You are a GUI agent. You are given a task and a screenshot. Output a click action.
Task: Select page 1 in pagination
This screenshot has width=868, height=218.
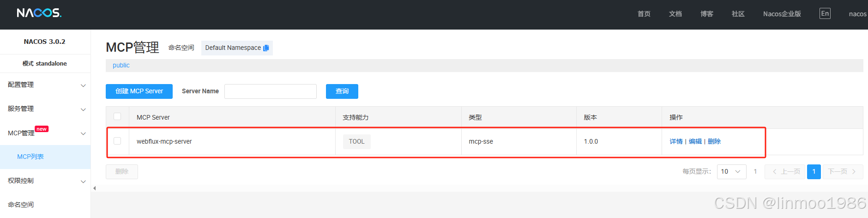(x=814, y=171)
